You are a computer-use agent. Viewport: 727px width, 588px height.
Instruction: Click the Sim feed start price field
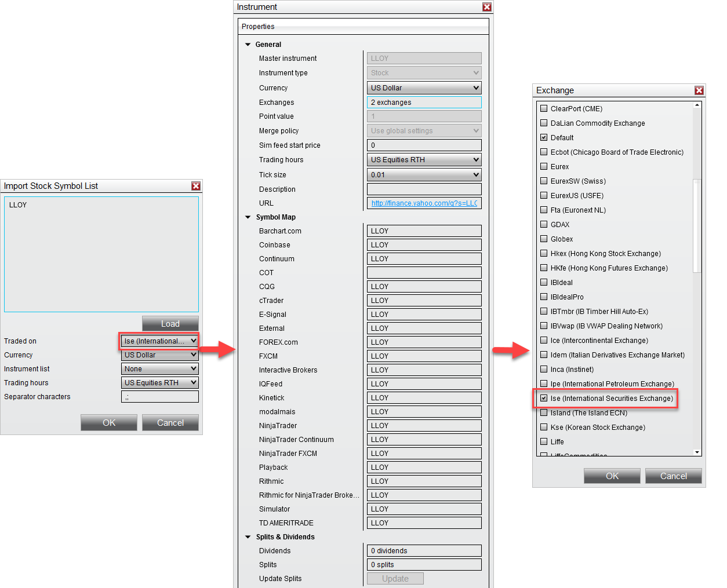(424, 145)
